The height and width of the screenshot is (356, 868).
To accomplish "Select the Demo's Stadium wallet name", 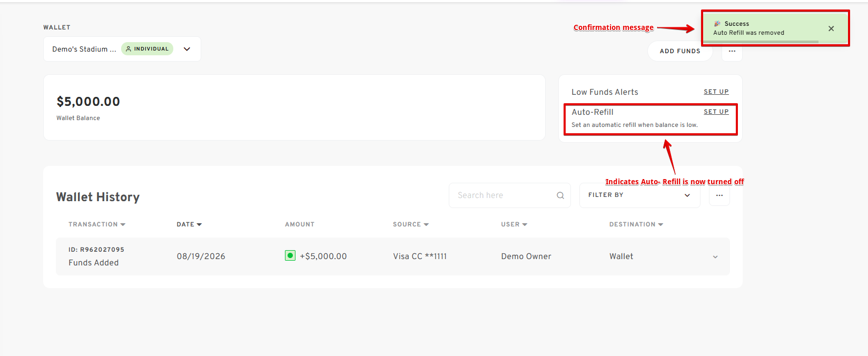I will [84, 49].
